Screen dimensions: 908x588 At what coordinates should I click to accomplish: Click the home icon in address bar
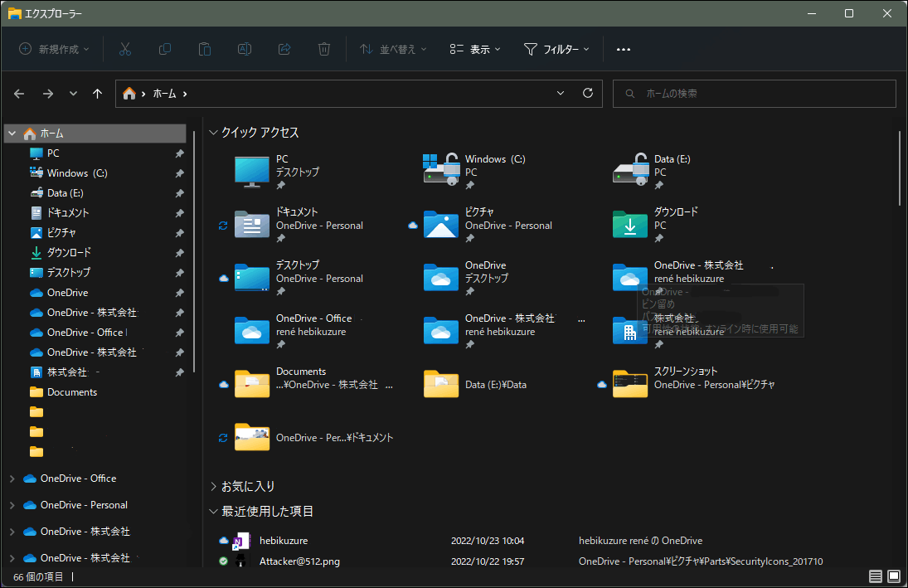tap(129, 93)
